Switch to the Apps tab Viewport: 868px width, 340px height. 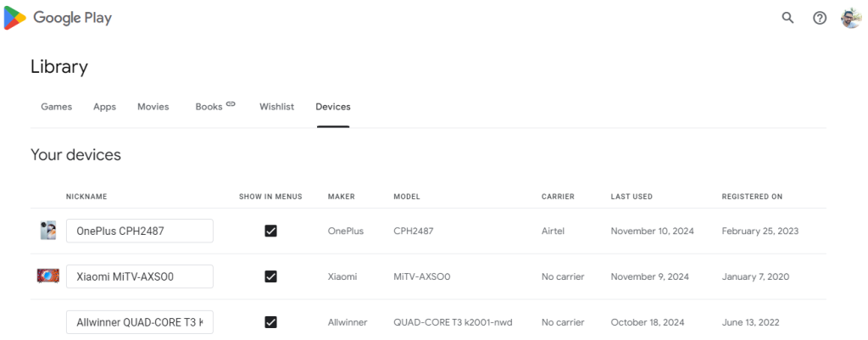[104, 107]
